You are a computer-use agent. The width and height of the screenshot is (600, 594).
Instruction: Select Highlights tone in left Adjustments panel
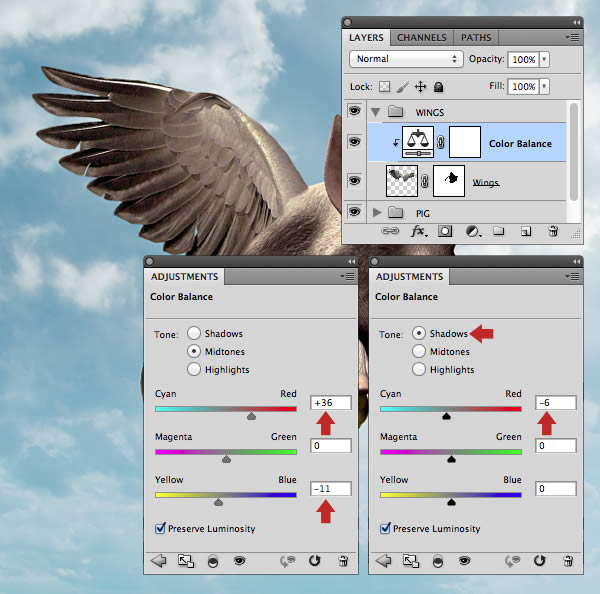point(194,369)
